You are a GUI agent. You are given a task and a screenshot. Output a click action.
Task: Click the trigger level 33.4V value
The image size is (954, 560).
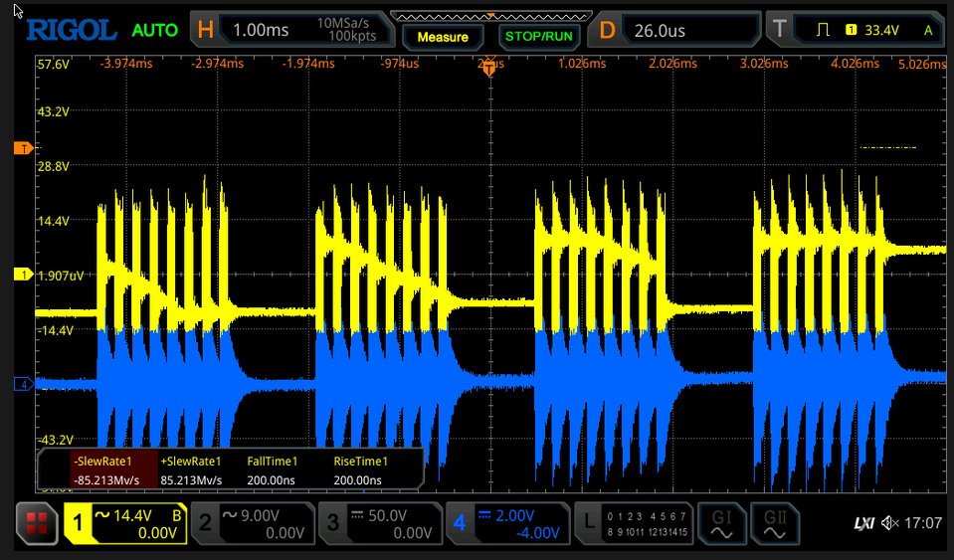881,30
